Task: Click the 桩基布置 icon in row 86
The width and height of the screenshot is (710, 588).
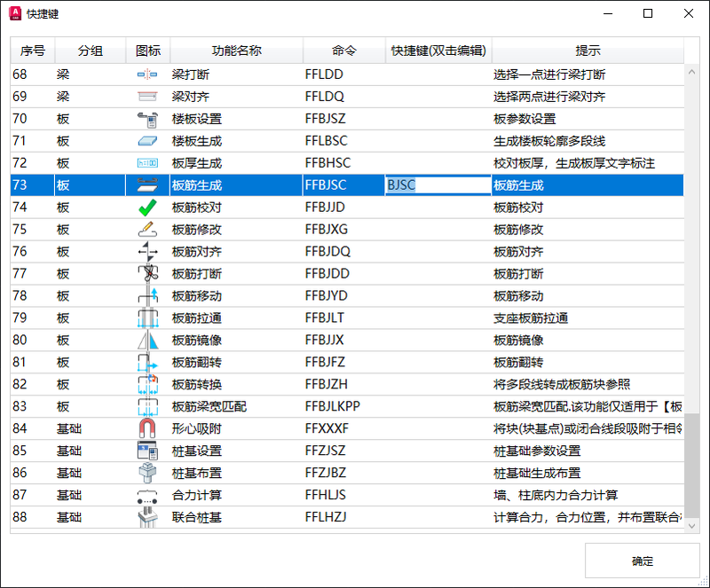Action: [x=147, y=474]
